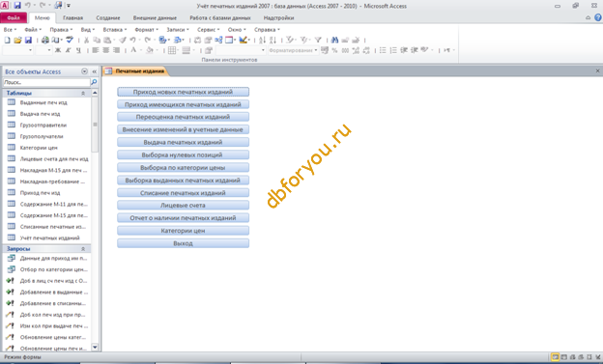Click the Sort Ascending icon
Image resolution: width=603 pixels, height=364 pixels.
coord(262,40)
